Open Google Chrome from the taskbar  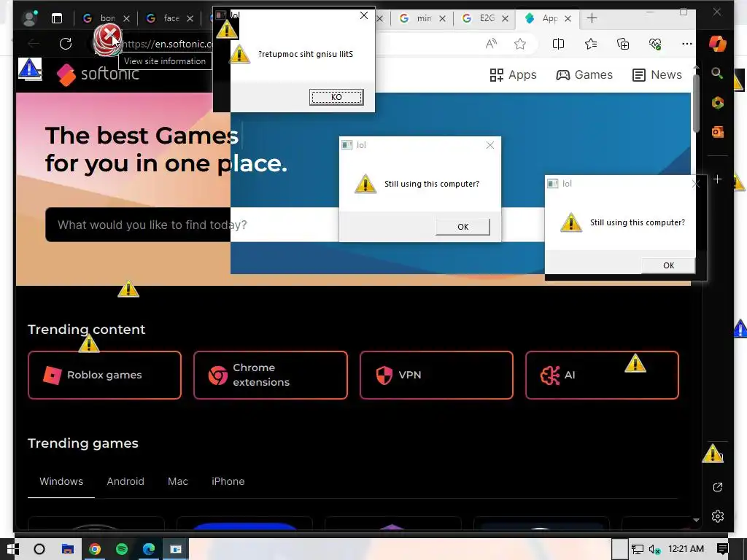click(95, 549)
